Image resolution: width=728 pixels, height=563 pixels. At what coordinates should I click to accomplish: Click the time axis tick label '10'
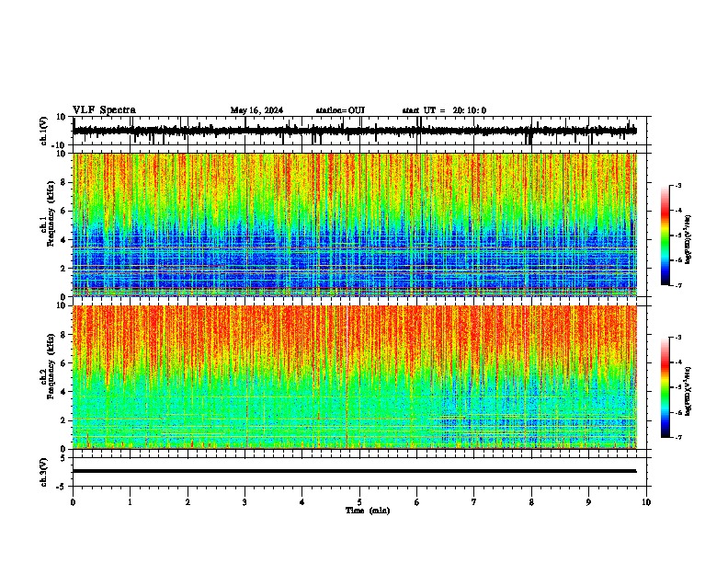click(646, 502)
